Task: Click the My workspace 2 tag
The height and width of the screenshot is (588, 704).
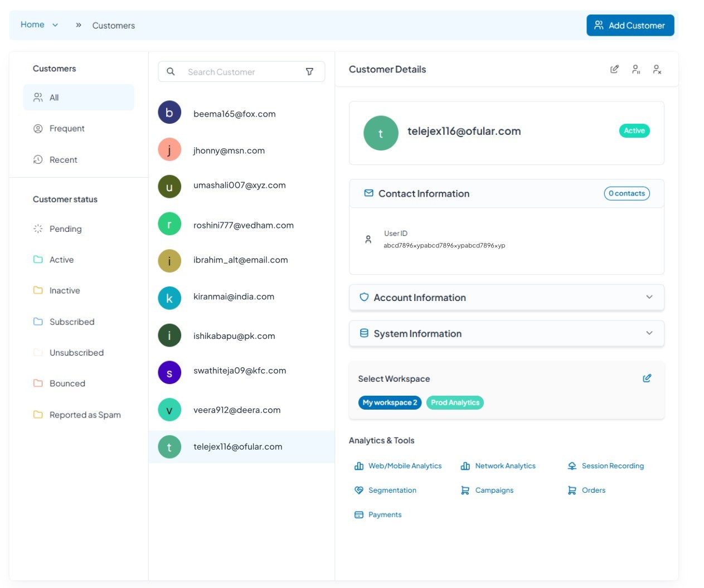Action: pos(390,402)
